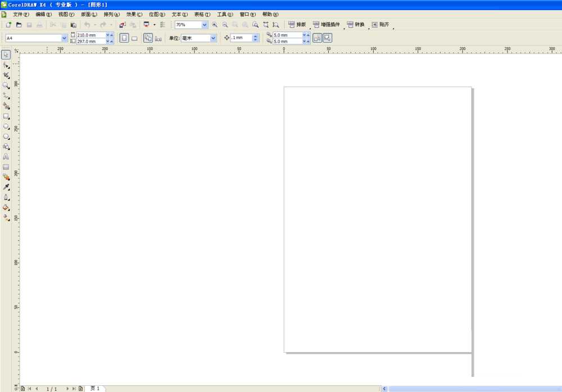The height and width of the screenshot is (392, 562).
Task: Select the Pick tool in toolbox
Action: (x=6, y=55)
